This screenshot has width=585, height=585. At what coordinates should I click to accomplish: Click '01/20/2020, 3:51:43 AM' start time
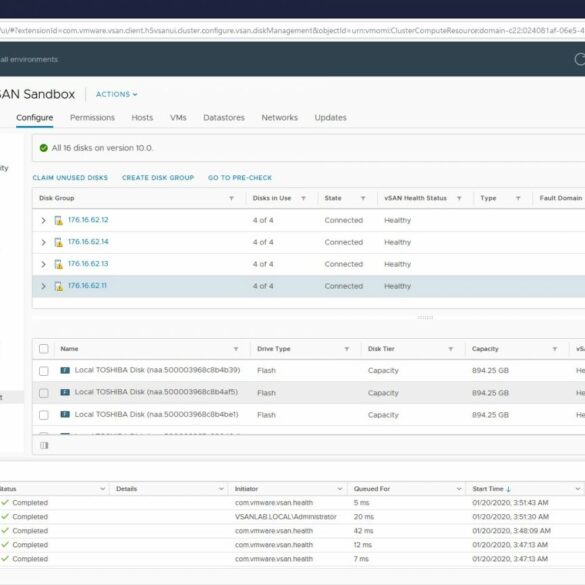[x=510, y=503]
